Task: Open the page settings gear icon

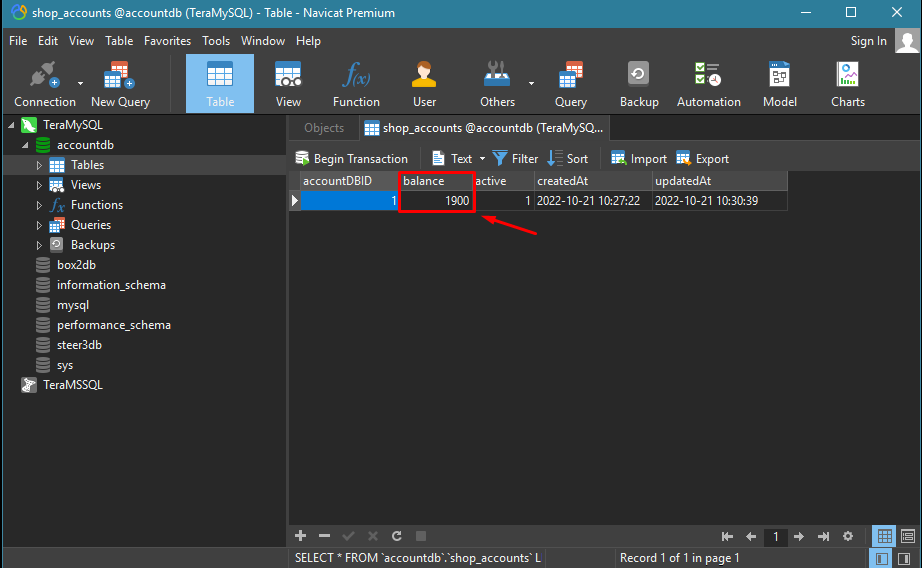Action: pyautogui.click(x=848, y=536)
